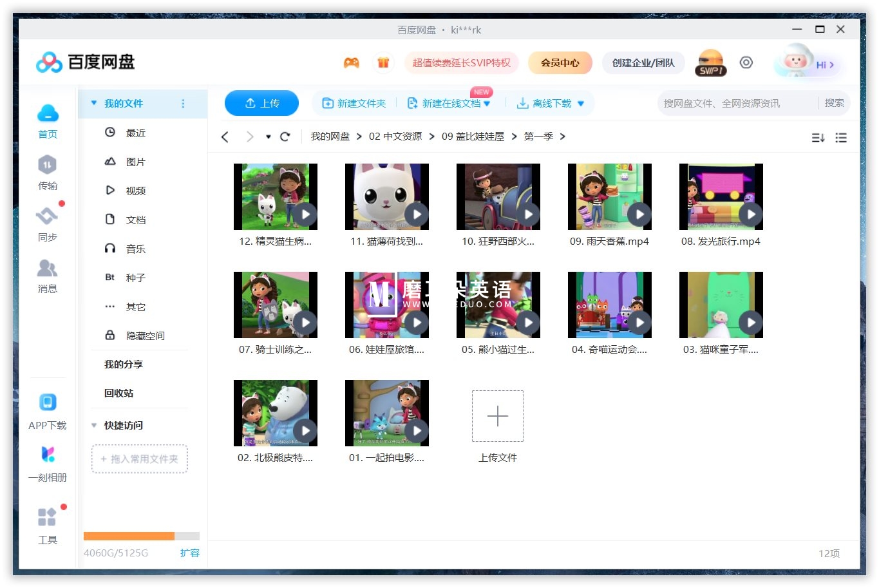879x588 pixels.
Task: Expand the 新建在线文档 dropdown
Action: pos(487,103)
